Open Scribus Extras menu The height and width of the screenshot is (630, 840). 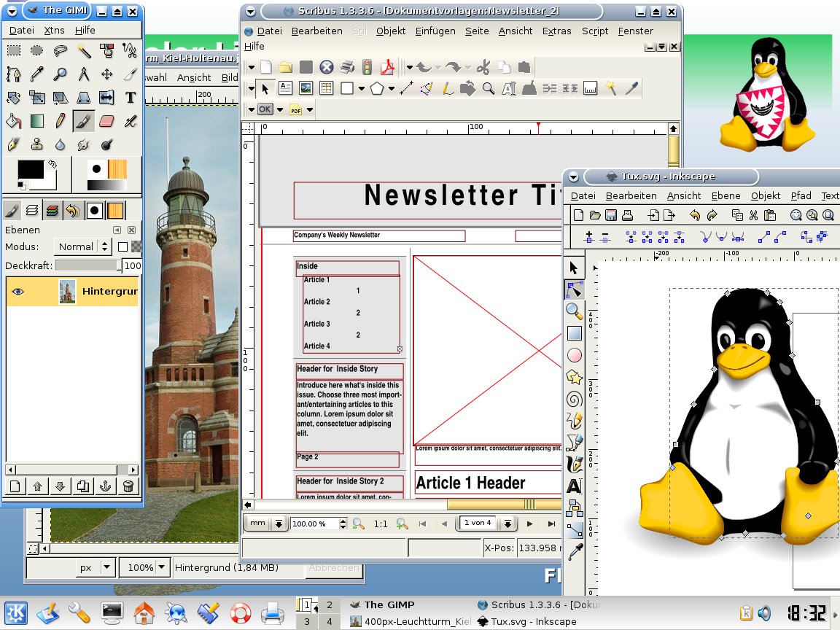click(x=556, y=31)
